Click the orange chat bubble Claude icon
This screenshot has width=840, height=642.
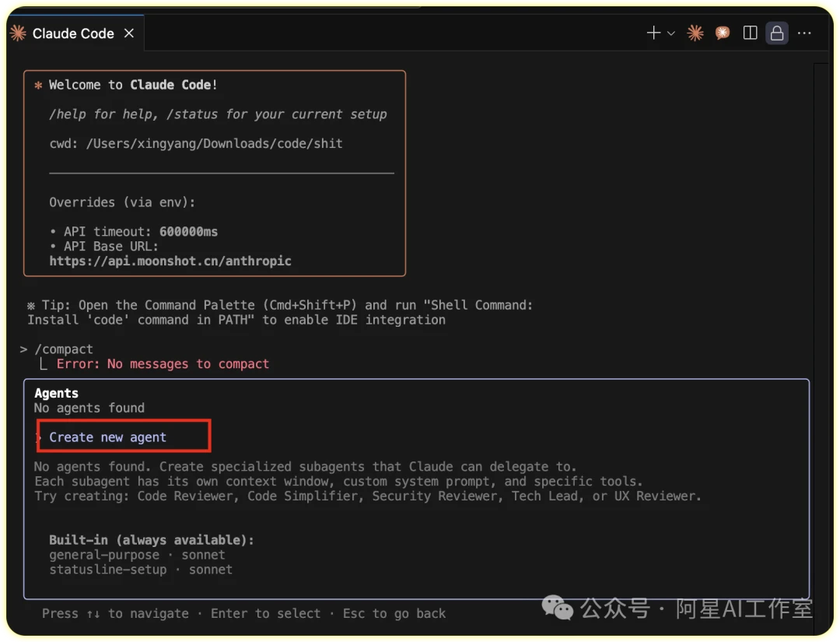click(x=722, y=33)
